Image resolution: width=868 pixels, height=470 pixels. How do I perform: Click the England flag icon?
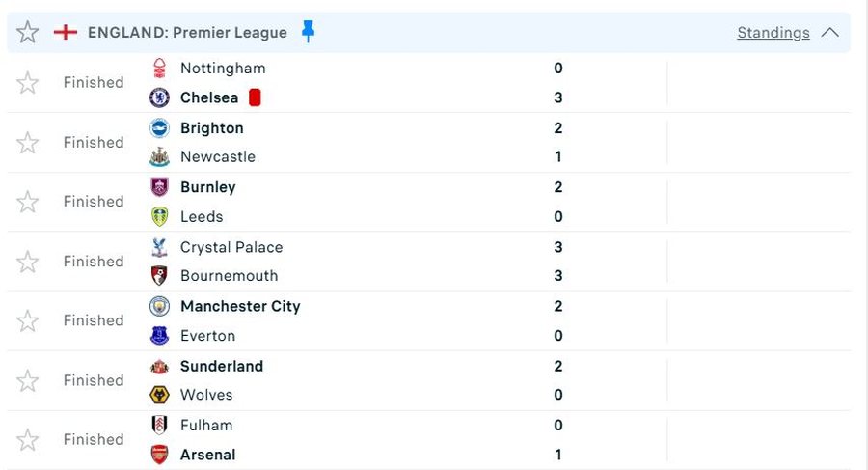pos(66,32)
